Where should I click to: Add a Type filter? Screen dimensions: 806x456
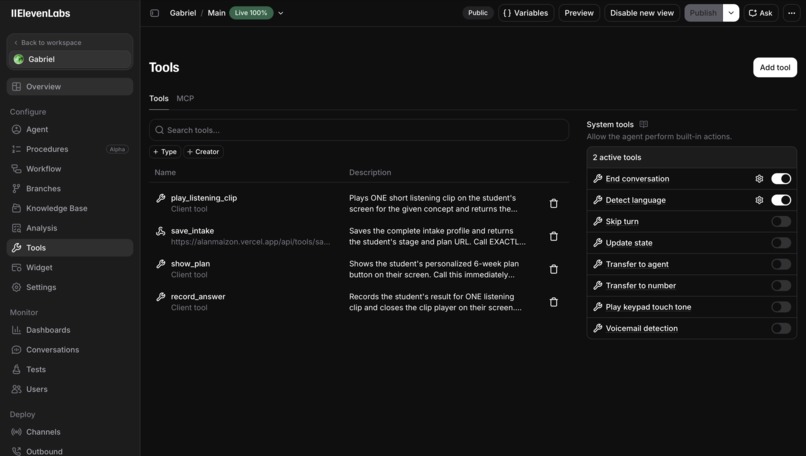point(165,152)
